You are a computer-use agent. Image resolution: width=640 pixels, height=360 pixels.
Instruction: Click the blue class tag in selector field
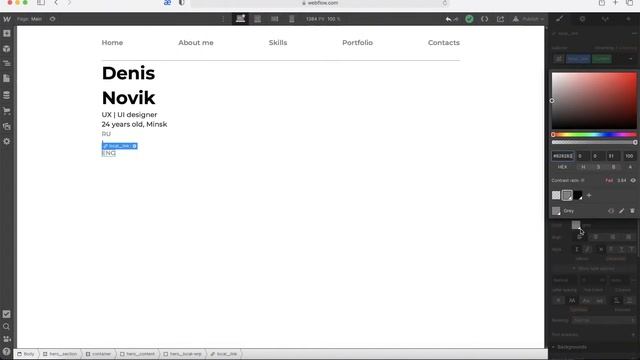click(578, 59)
